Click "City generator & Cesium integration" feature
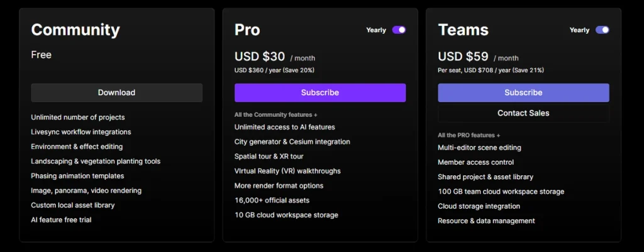 click(x=292, y=141)
